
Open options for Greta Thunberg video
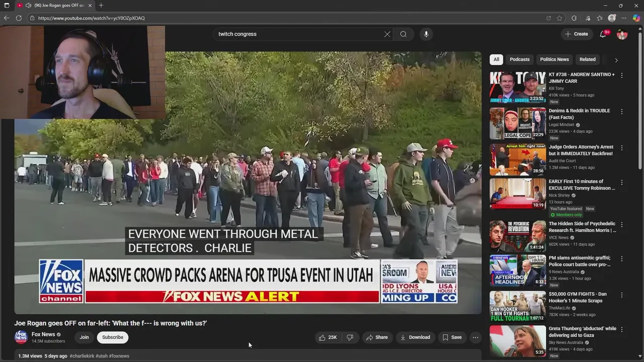click(622, 330)
